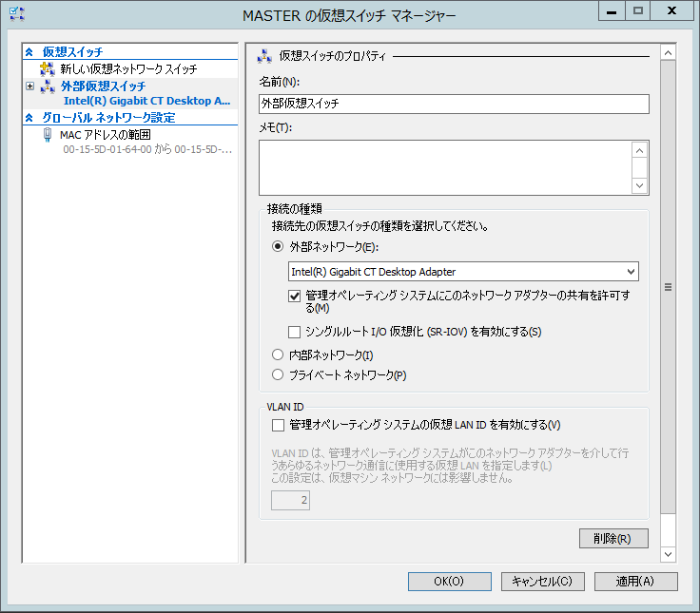This screenshot has height=613, width=700.
Task: Click the properties pane vertical scrollbar thumb
Action: (x=668, y=287)
